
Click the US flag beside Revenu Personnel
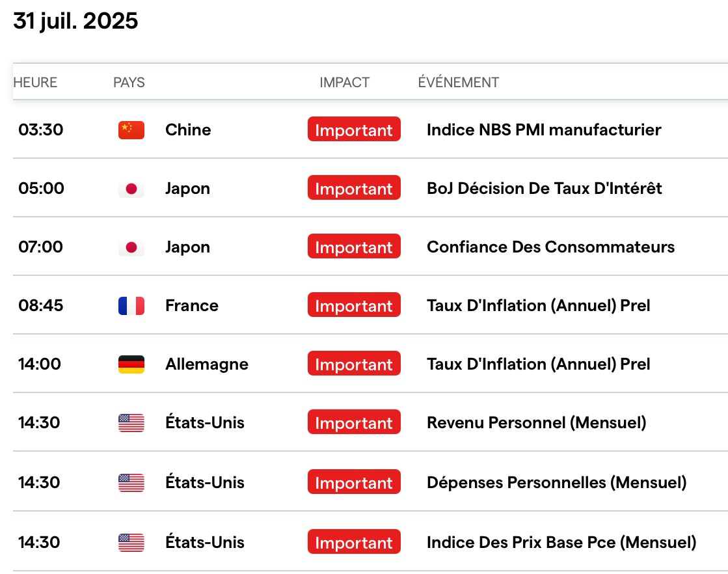pos(131,423)
